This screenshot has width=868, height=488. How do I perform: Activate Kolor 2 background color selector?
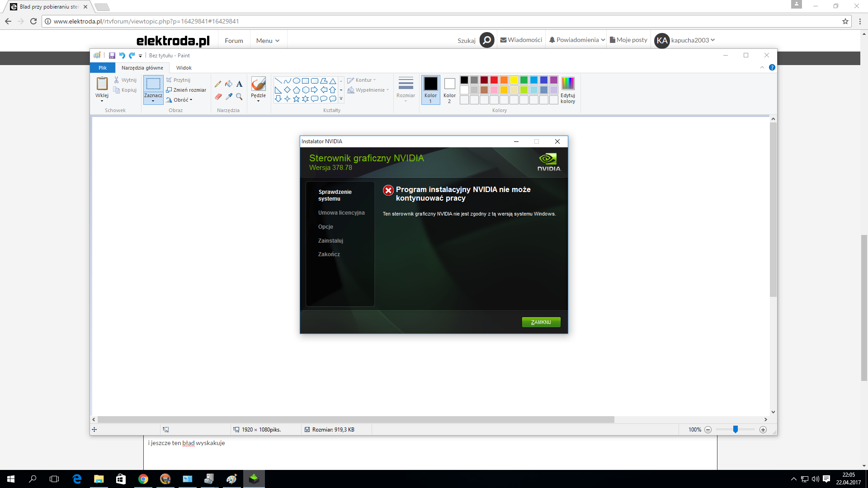(x=449, y=89)
